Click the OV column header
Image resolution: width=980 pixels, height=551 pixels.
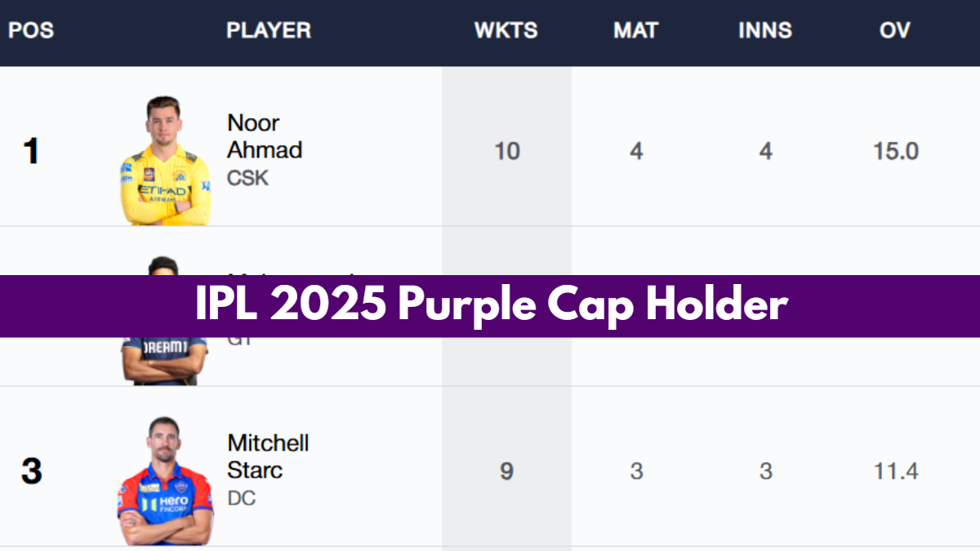pyautogui.click(x=895, y=31)
